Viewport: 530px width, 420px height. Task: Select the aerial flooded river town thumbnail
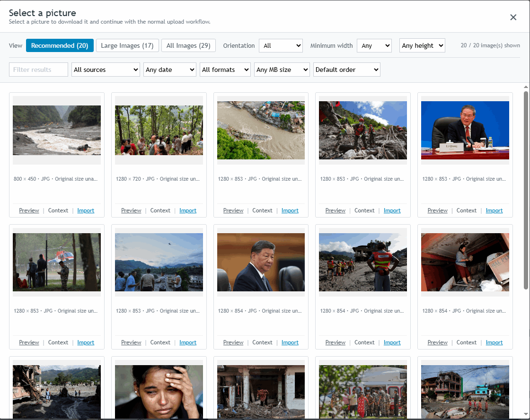pyautogui.click(x=261, y=130)
